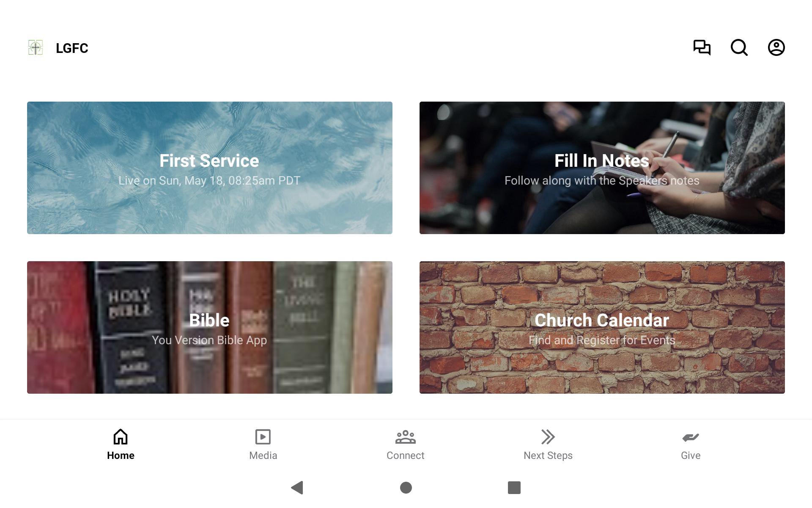
Task: Tap the Android back triangle button
Action: coord(297,488)
